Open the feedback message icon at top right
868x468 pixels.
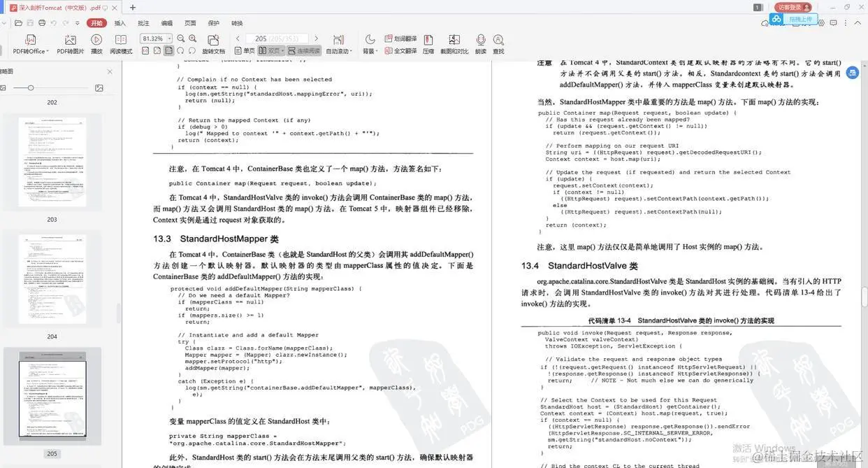tap(834, 23)
